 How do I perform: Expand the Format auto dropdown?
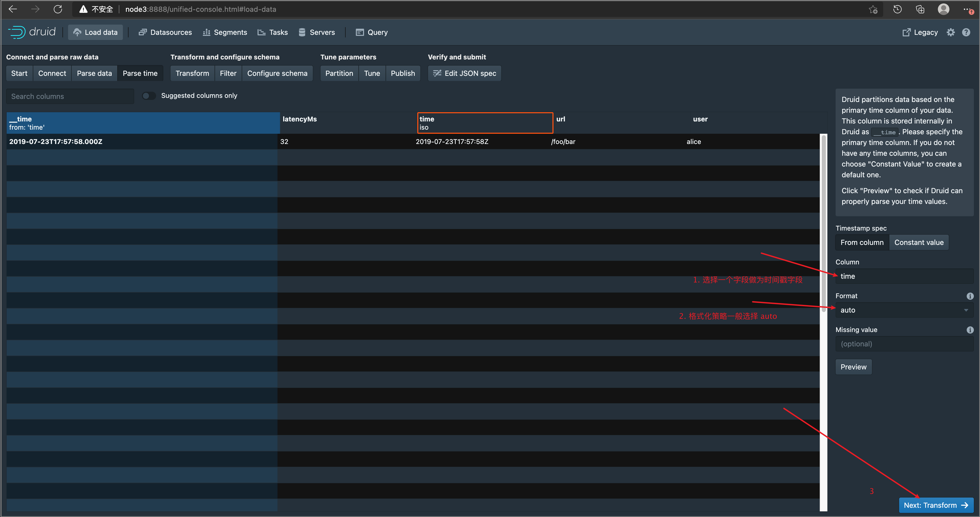coord(904,310)
